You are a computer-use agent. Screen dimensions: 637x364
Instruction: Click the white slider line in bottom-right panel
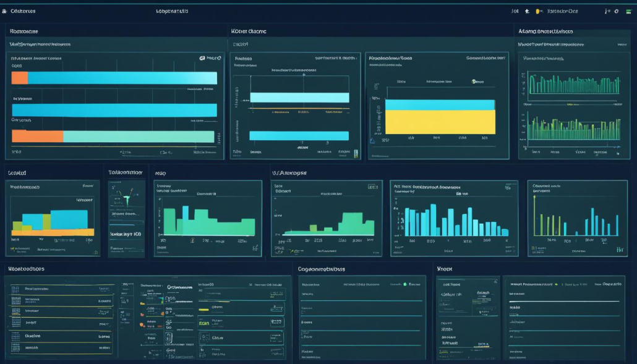pyautogui.click(x=564, y=302)
